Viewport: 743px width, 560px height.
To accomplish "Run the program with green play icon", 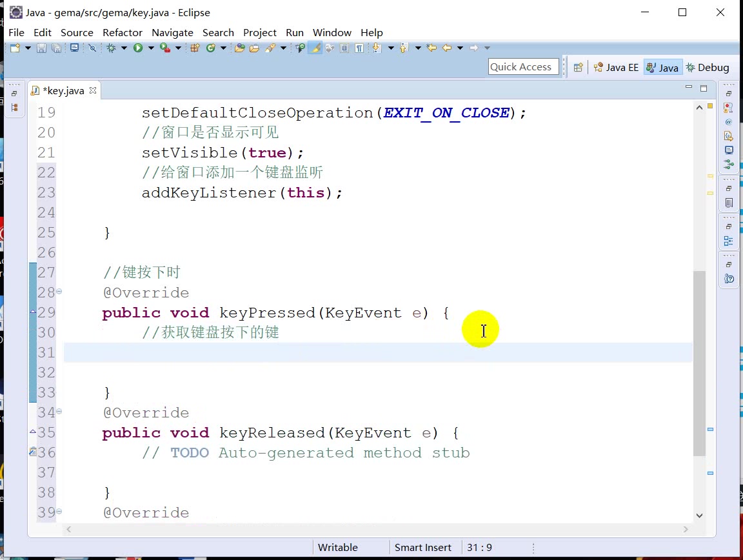I will tap(138, 48).
